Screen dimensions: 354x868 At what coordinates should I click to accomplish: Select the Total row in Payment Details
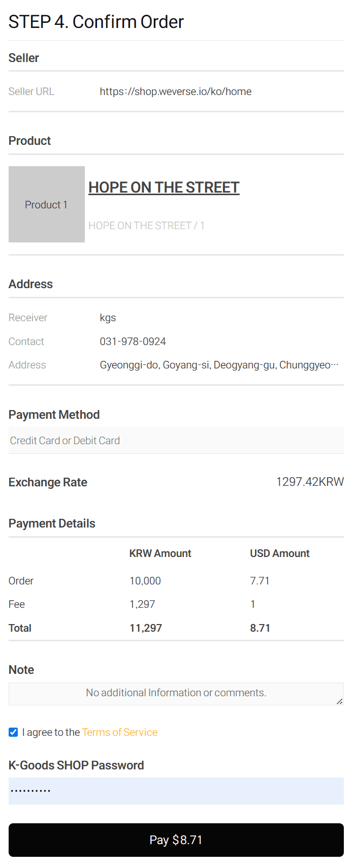(x=146, y=628)
